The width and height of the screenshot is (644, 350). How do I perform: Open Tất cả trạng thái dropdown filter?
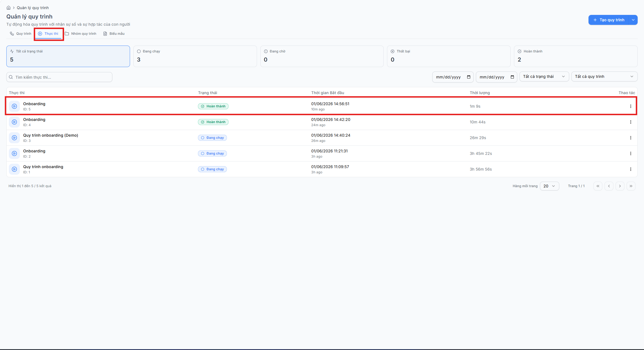[544, 76]
